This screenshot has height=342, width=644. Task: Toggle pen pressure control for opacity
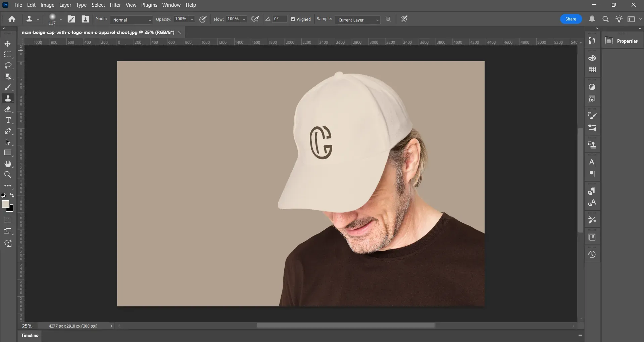tap(203, 19)
